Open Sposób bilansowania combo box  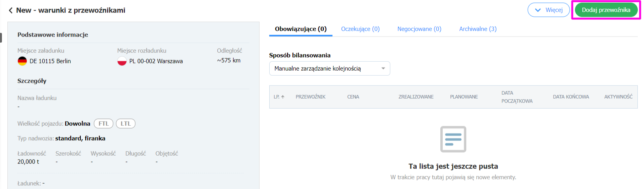point(329,68)
